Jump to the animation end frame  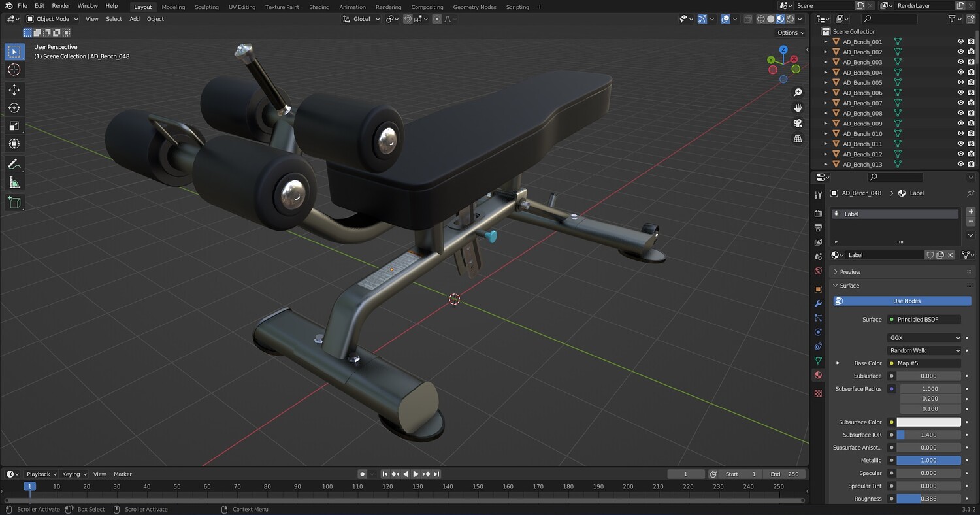(436, 474)
